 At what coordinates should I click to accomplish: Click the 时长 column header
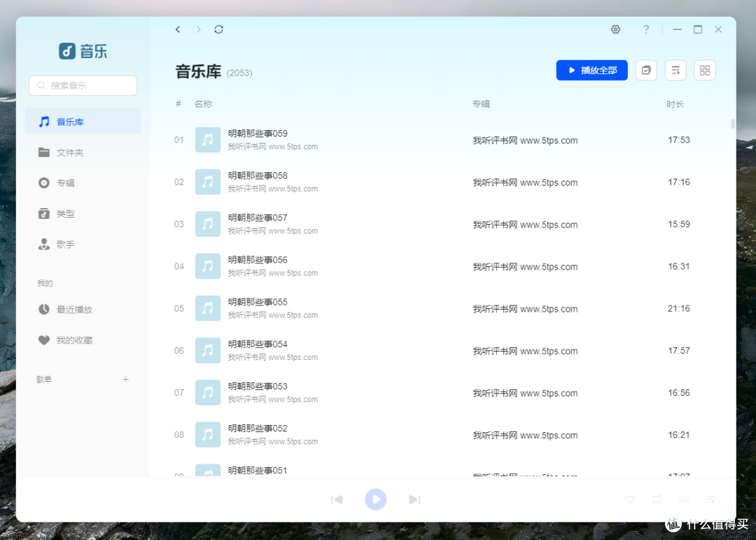coord(675,104)
